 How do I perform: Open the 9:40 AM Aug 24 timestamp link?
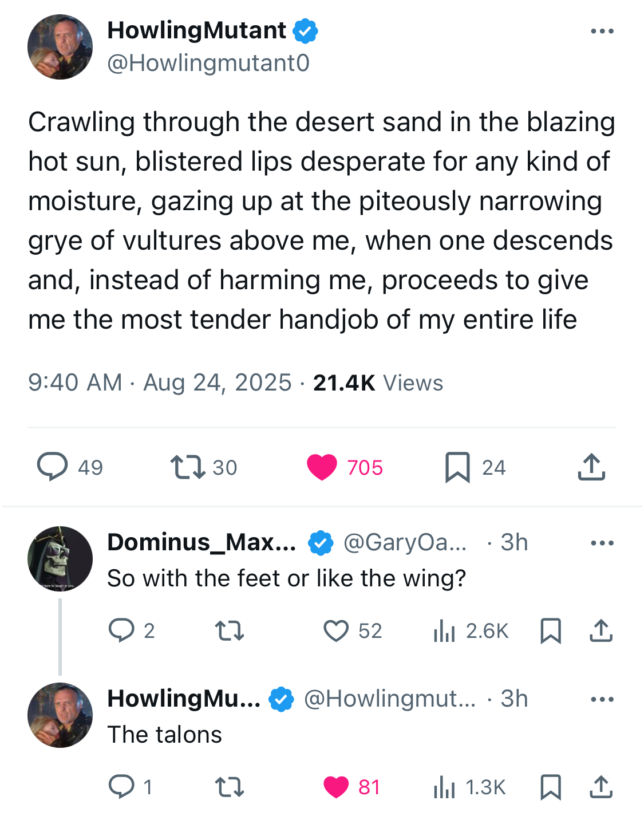pyautogui.click(x=160, y=383)
